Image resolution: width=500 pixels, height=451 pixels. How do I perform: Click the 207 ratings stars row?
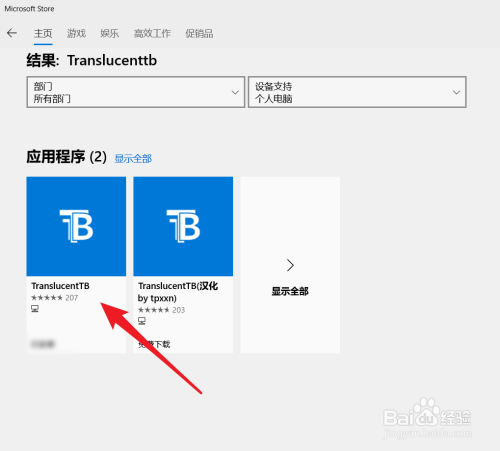tap(55, 298)
